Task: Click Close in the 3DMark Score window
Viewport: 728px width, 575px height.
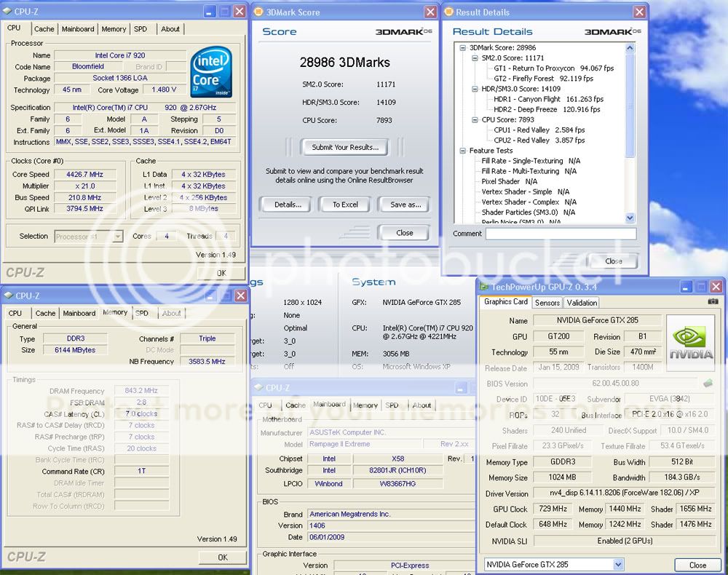Action: click(404, 233)
